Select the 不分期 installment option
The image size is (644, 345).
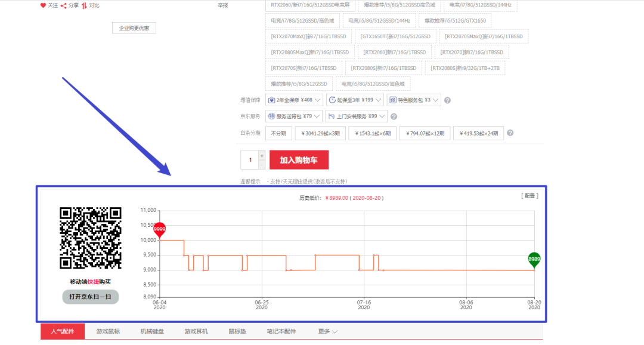pos(278,133)
